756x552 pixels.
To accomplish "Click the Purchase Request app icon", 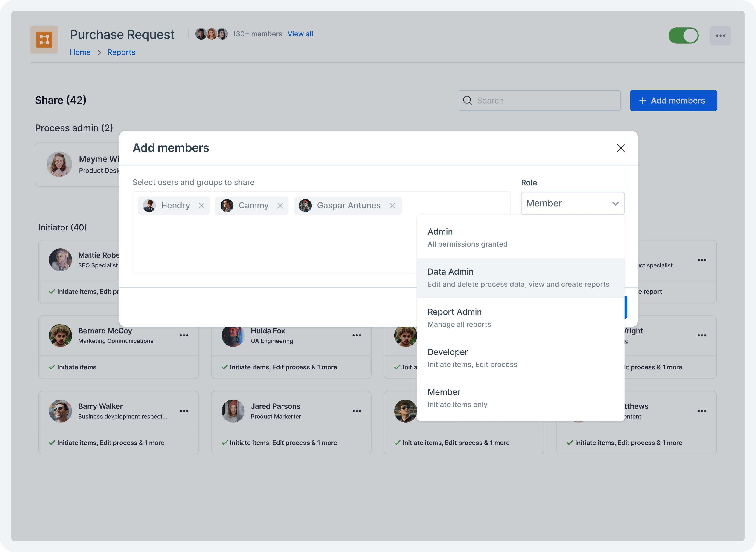I will tap(44, 39).
